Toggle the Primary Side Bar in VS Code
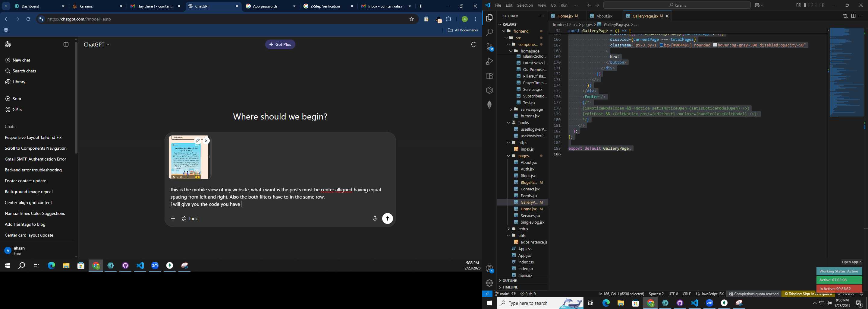 coord(806,5)
